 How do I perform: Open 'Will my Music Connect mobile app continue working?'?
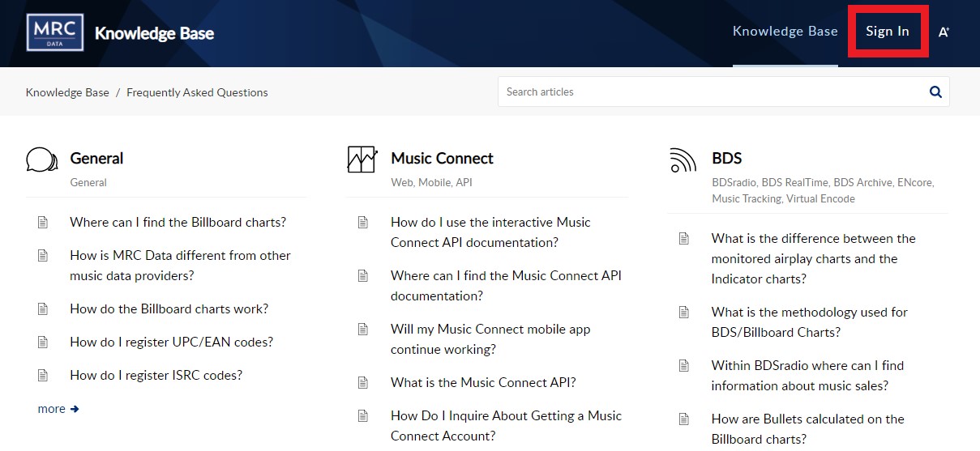coord(490,339)
